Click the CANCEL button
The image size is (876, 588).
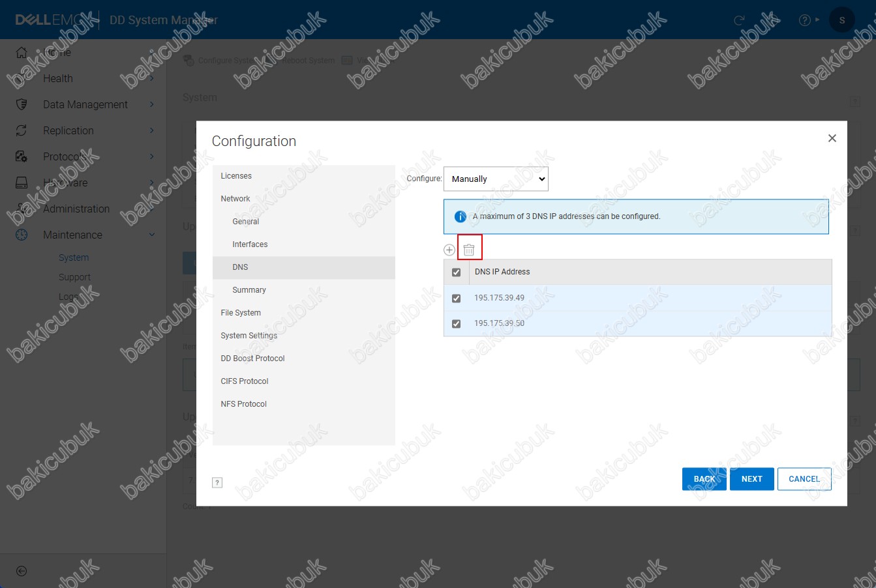804,479
